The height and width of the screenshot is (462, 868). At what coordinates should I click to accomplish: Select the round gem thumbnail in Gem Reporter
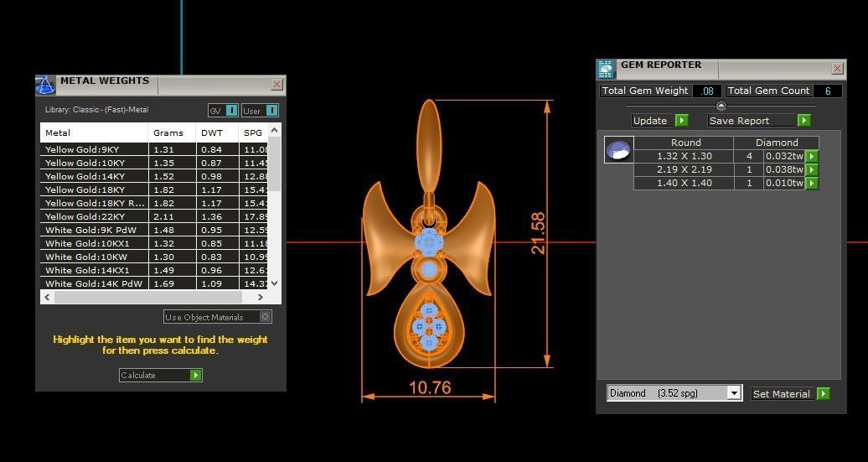click(618, 149)
